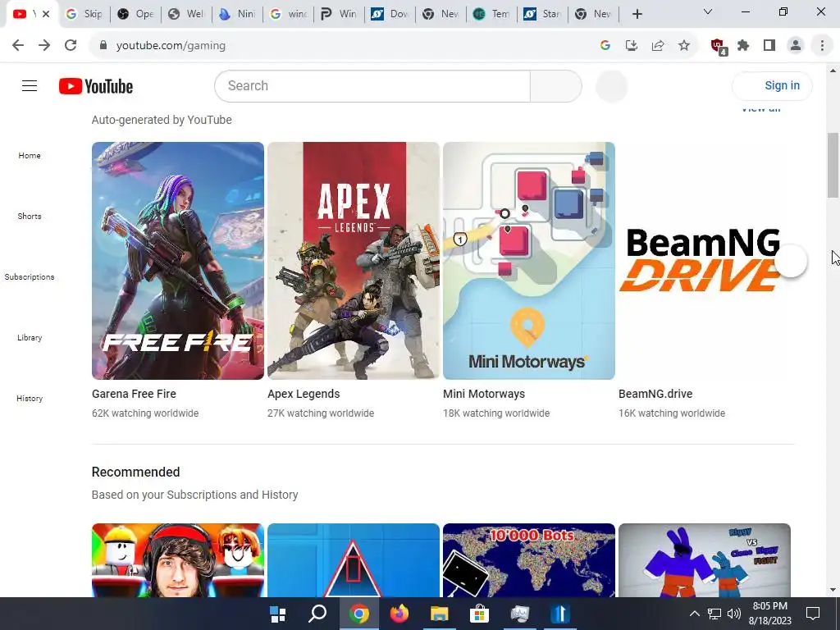The width and height of the screenshot is (840, 630).
Task: Click the search submit button beside the search box
Action: click(556, 85)
